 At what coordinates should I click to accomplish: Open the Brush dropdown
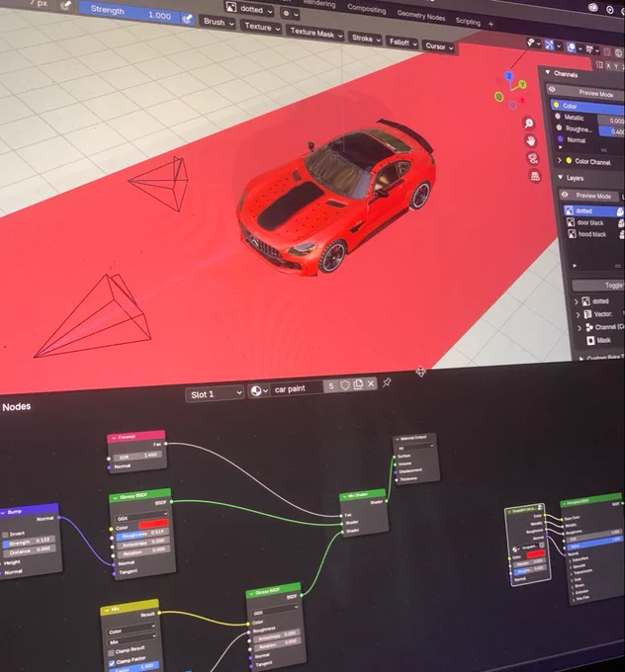pyautogui.click(x=219, y=22)
